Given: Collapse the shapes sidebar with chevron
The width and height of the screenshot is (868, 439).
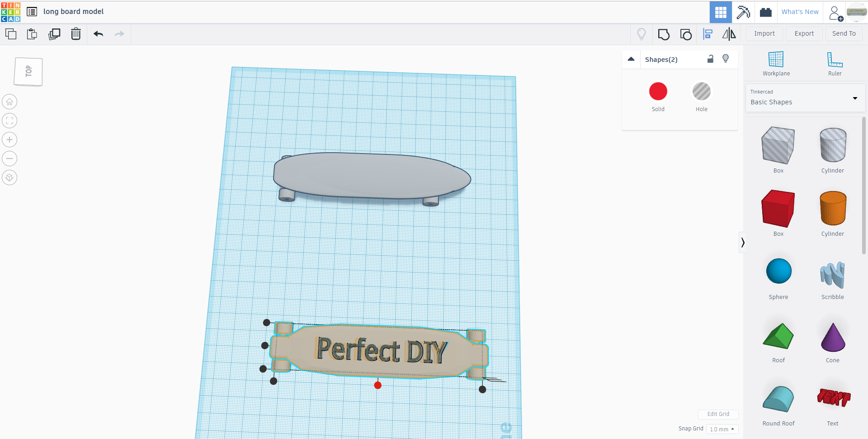Looking at the screenshot, I should pos(742,243).
